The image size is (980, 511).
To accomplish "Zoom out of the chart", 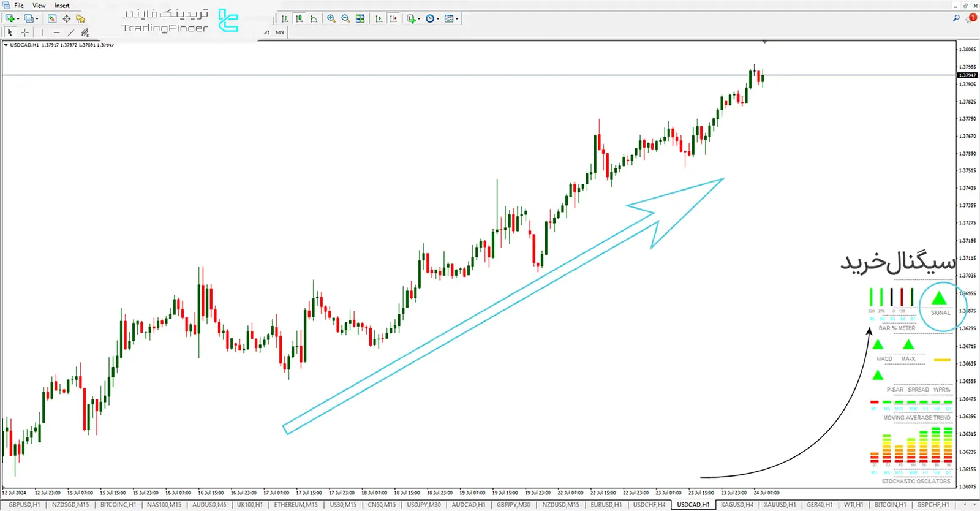I will (345, 18).
